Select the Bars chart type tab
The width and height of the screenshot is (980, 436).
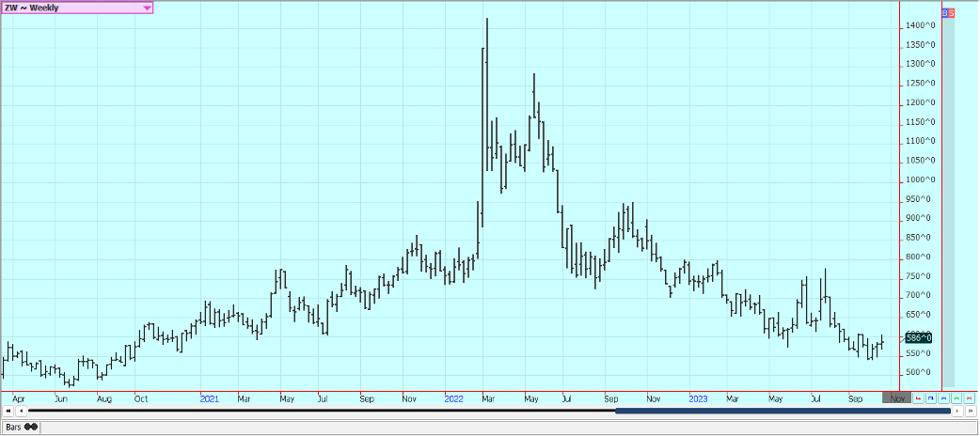21,428
